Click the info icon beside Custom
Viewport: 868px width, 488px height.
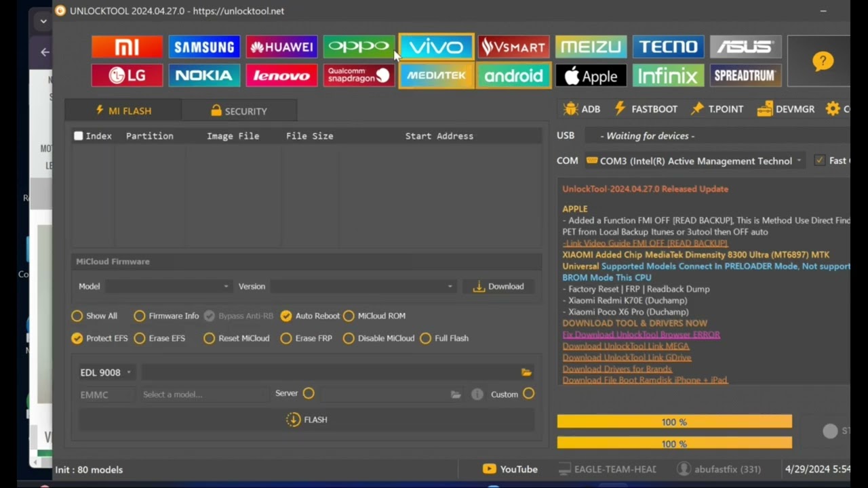pyautogui.click(x=477, y=394)
